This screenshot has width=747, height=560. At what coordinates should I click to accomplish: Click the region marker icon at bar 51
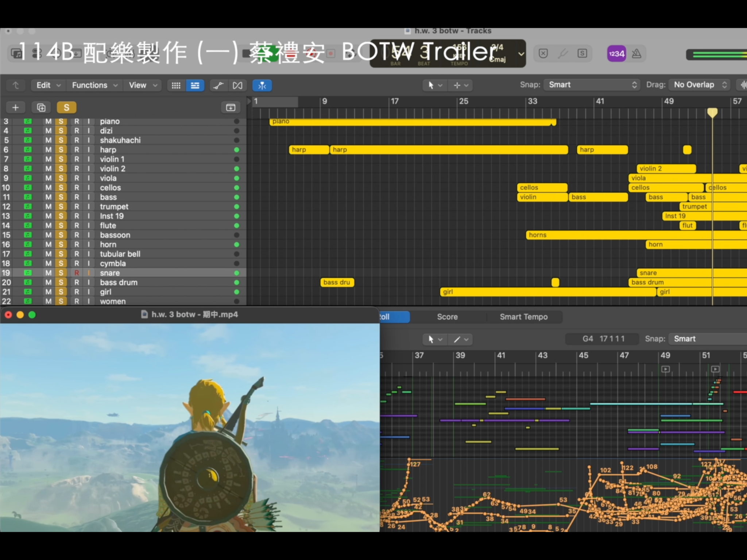715,369
